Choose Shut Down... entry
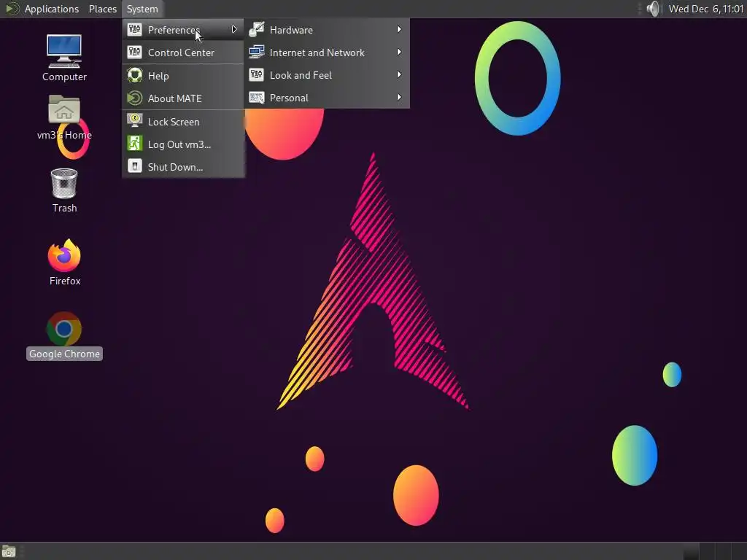 [183, 167]
